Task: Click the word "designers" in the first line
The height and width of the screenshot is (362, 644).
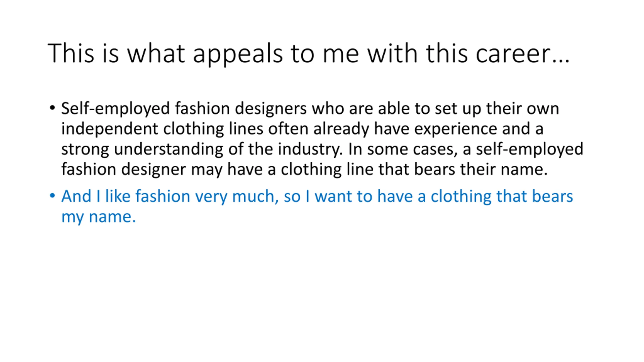Action: click(x=271, y=109)
